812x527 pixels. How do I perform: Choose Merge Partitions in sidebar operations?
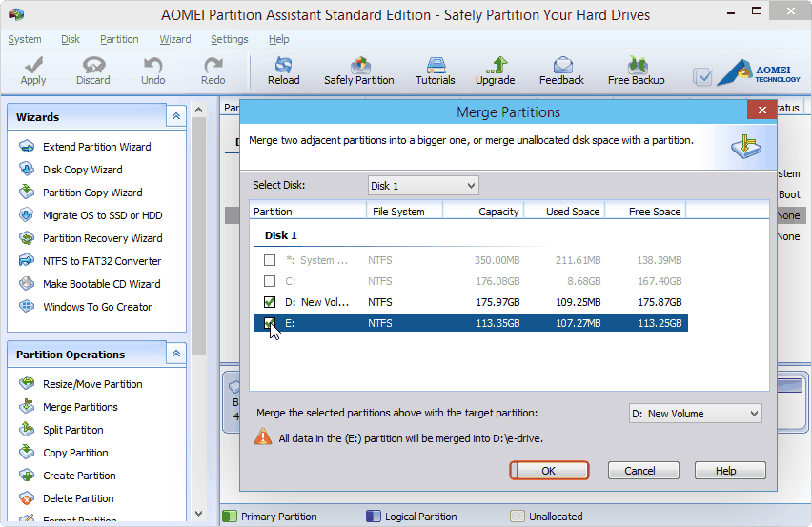[80, 407]
